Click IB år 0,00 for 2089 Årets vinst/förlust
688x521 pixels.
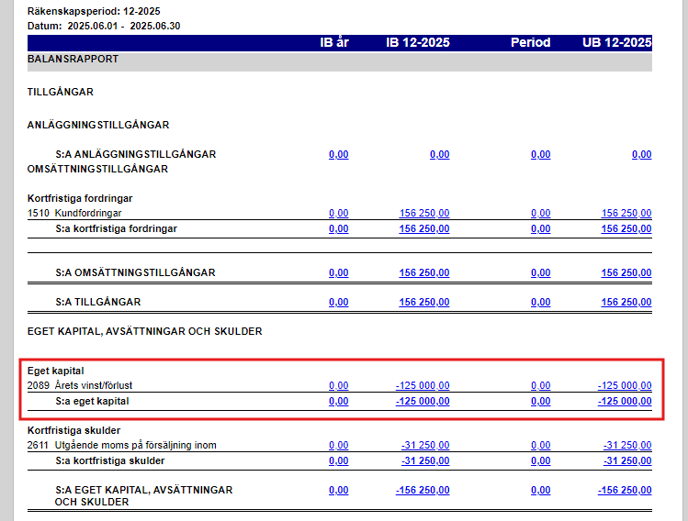coord(338,385)
